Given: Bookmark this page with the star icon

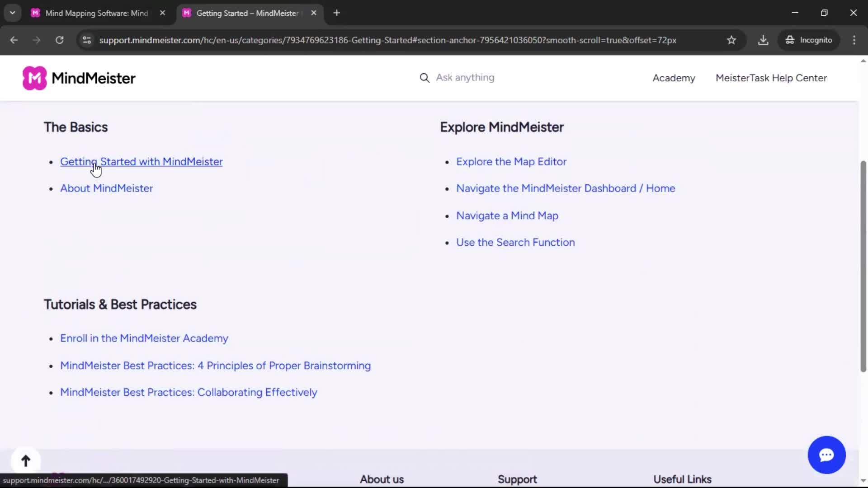Looking at the screenshot, I should [x=731, y=40].
